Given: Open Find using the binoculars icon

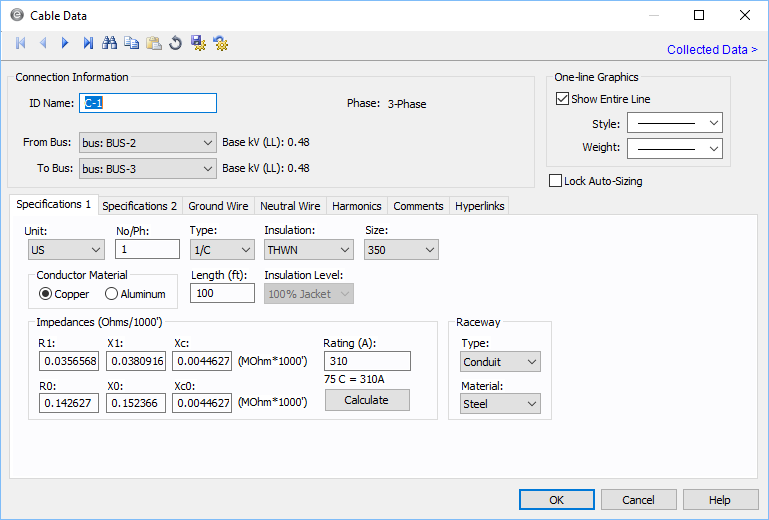Looking at the screenshot, I should tap(110, 43).
